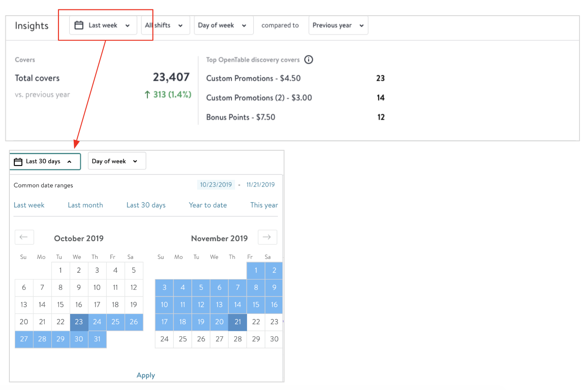Image resolution: width=588 pixels, height=390 pixels.
Task: Select October 1 in the calendar
Action: (x=60, y=271)
